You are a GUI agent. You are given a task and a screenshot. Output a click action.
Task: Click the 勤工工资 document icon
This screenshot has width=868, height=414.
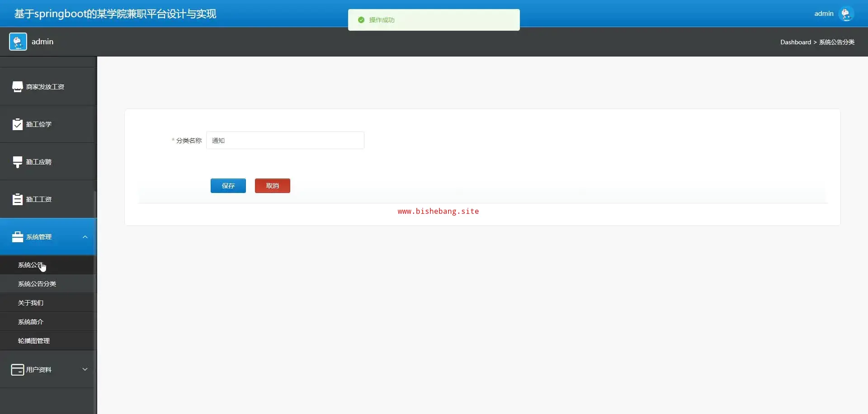(x=17, y=199)
